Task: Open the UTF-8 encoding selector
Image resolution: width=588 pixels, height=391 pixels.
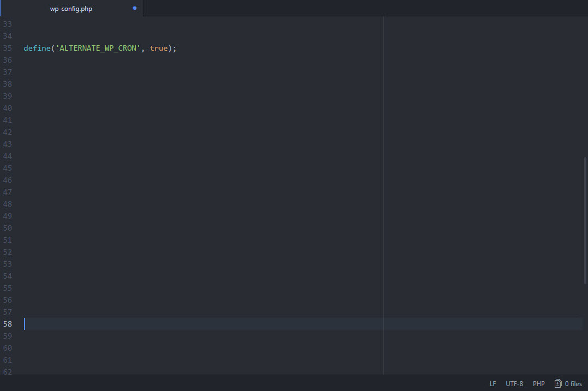Action: click(514, 383)
